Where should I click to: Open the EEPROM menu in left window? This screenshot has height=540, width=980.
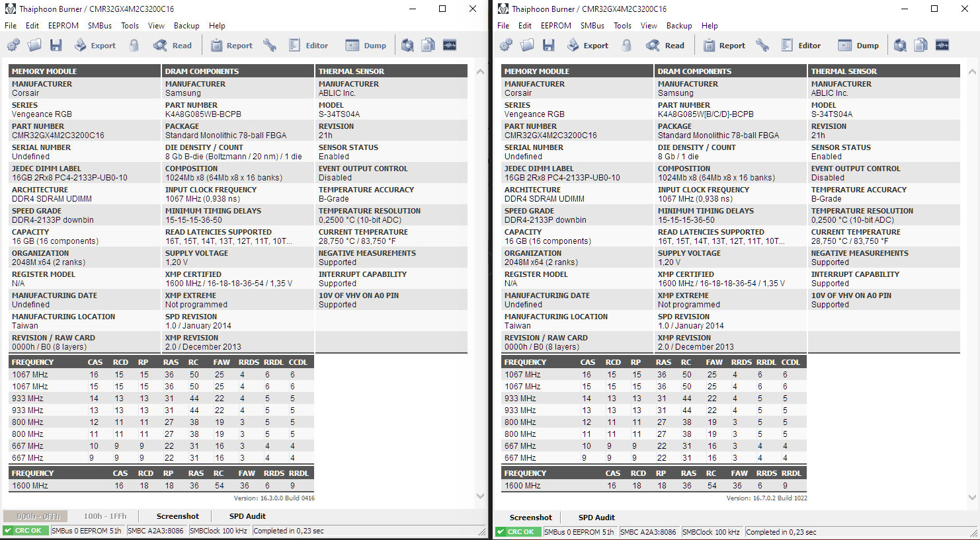pos(63,26)
